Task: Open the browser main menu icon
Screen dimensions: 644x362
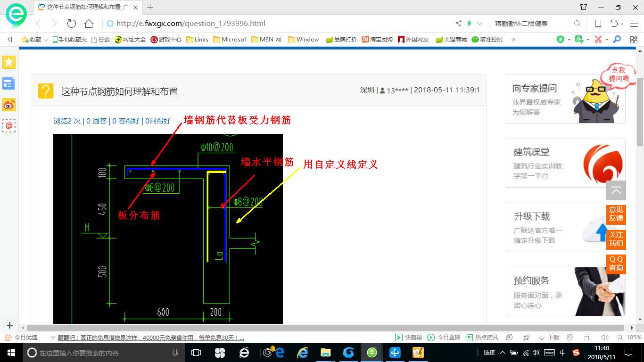Action: pyautogui.click(x=634, y=24)
